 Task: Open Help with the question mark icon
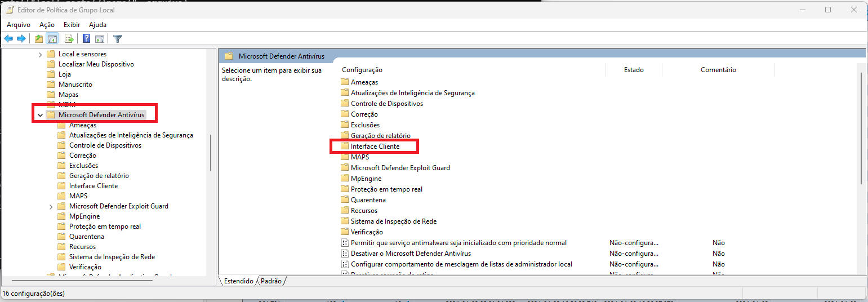pyautogui.click(x=87, y=39)
